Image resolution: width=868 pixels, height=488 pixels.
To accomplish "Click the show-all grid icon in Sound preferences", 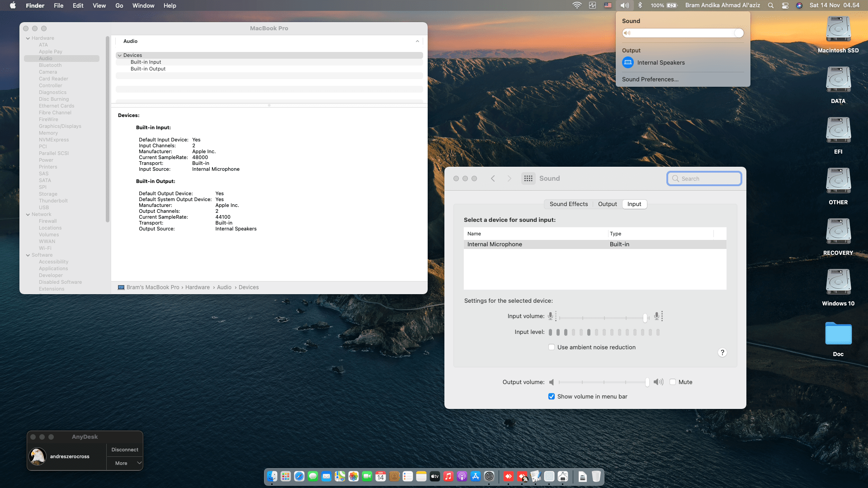I will click(528, 178).
